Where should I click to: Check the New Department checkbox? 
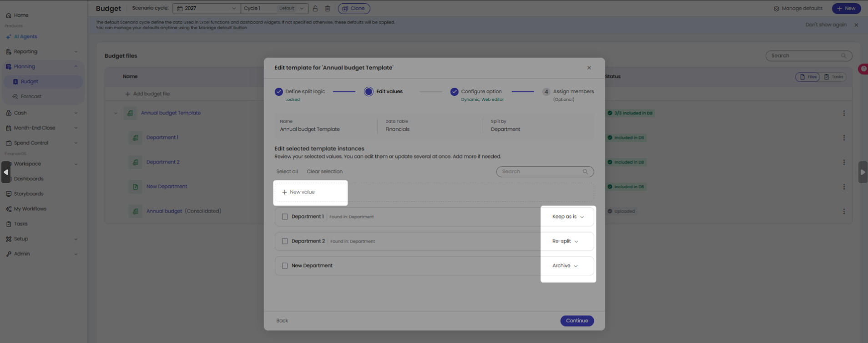285,266
